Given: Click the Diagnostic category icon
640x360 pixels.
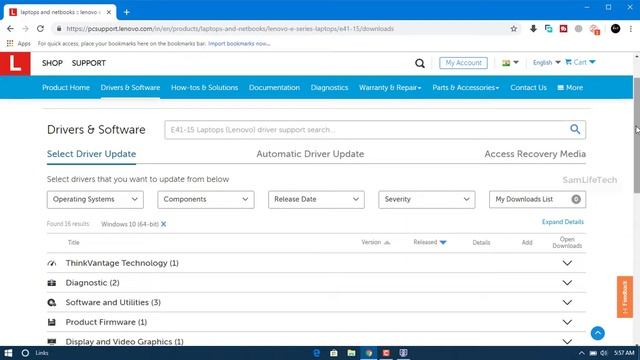Looking at the screenshot, I should click(x=52, y=283).
